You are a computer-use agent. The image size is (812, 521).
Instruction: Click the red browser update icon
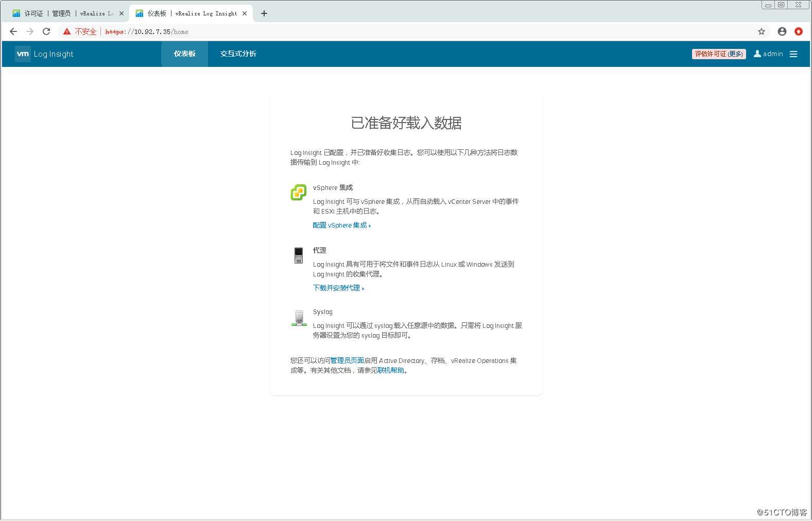[x=799, y=31]
